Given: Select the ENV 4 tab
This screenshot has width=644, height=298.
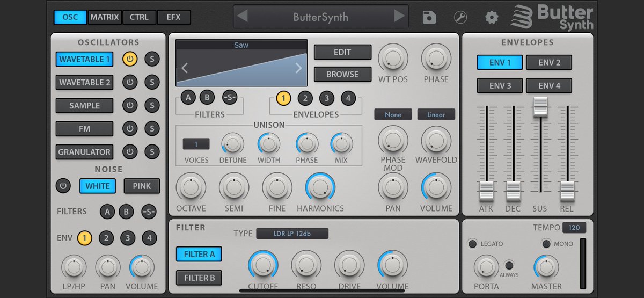Looking at the screenshot, I should [x=549, y=85].
